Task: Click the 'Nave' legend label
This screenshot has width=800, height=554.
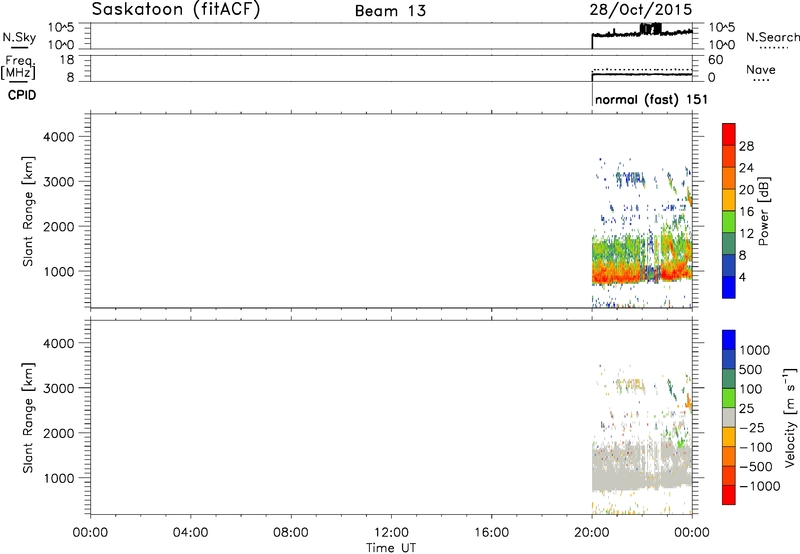Action: click(x=760, y=69)
